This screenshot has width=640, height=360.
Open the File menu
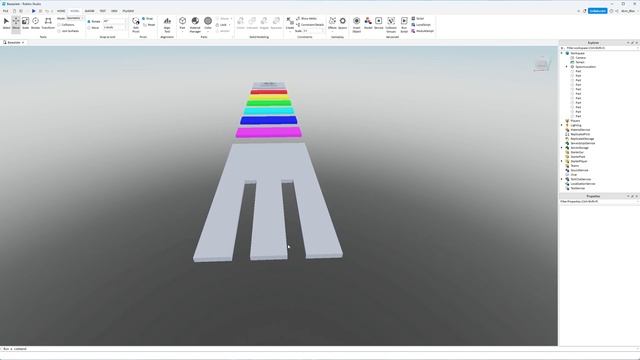coord(5,11)
